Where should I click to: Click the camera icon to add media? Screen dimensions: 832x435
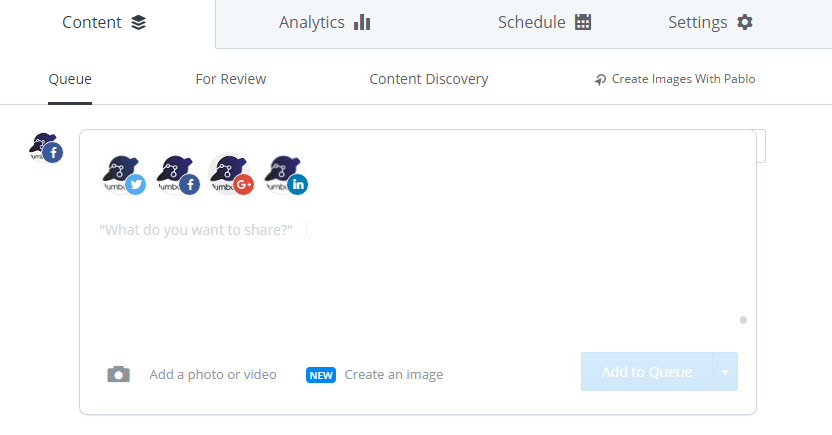point(118,375)
